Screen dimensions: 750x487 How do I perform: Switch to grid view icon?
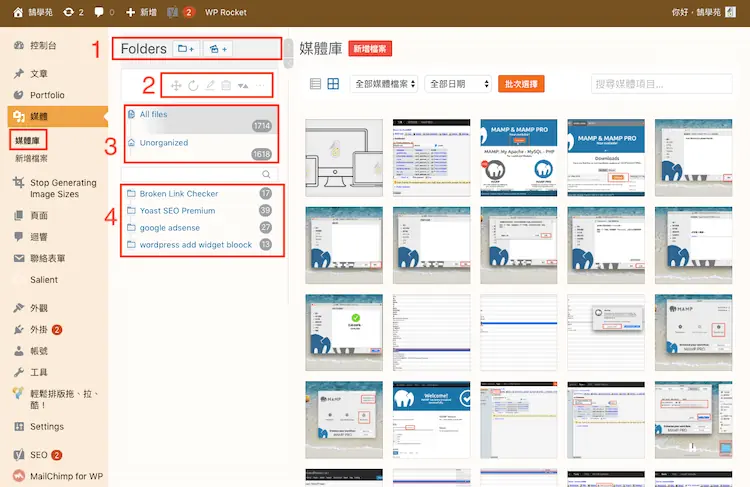[x=333, y=84]
